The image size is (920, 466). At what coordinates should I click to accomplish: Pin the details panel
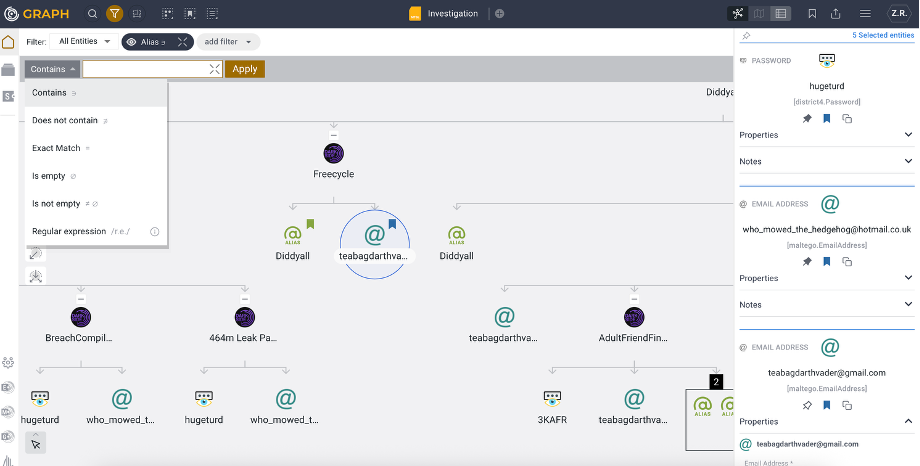point(746,36)
